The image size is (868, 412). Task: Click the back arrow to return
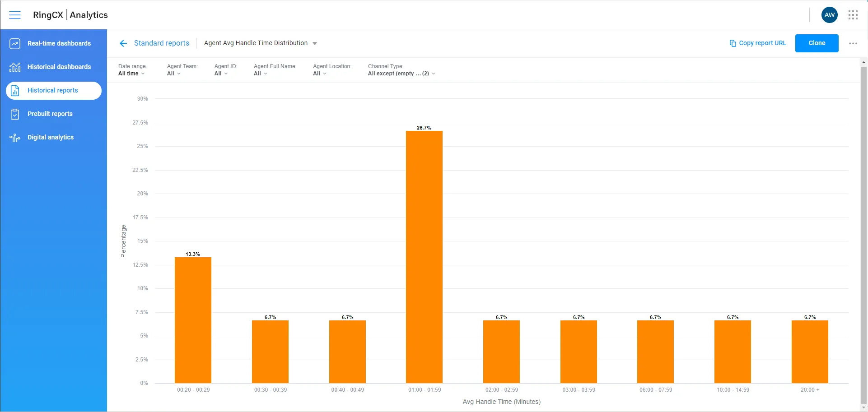click(123, 43)
